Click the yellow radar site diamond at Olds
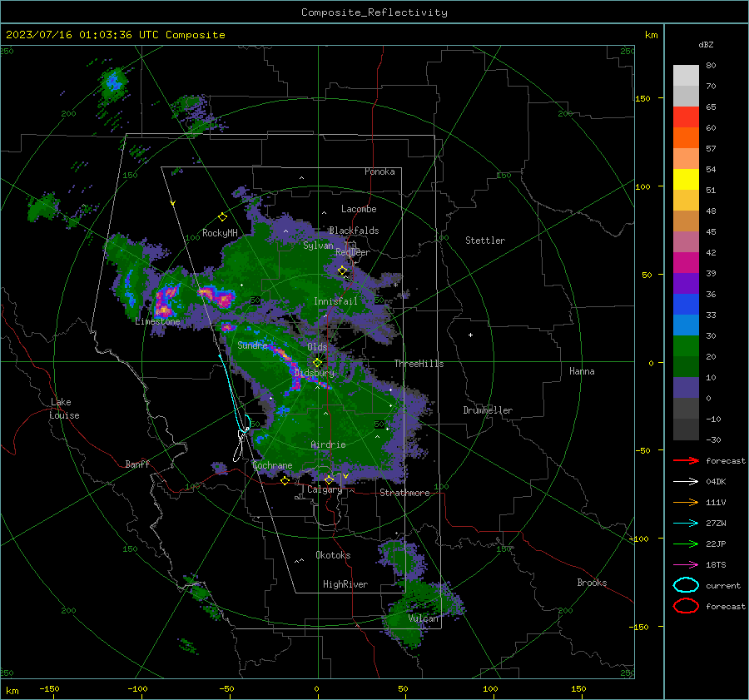Screen dimensions: 749x700 pos(317,362)
